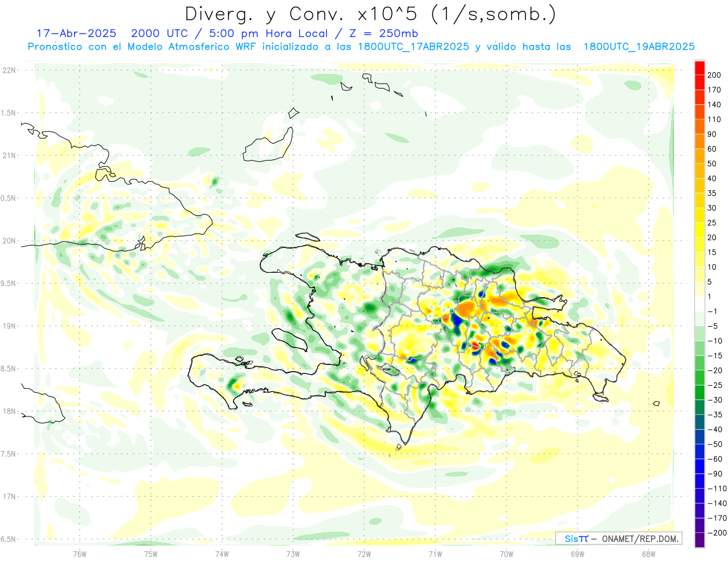Click the '6.5N' latitude label

tap(9, 539)
